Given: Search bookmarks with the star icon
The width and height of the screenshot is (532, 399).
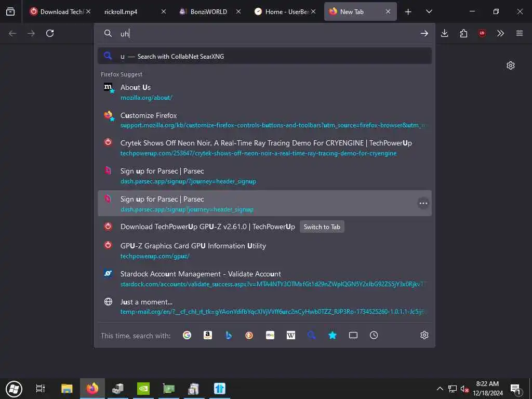Looking at the screenshot, I should coord(332,335).
